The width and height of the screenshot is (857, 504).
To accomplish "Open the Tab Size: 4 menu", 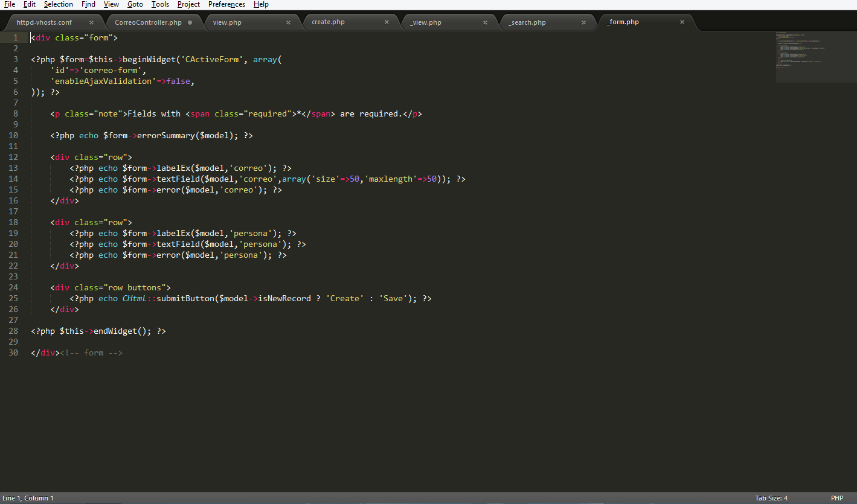I will [771, 497].
